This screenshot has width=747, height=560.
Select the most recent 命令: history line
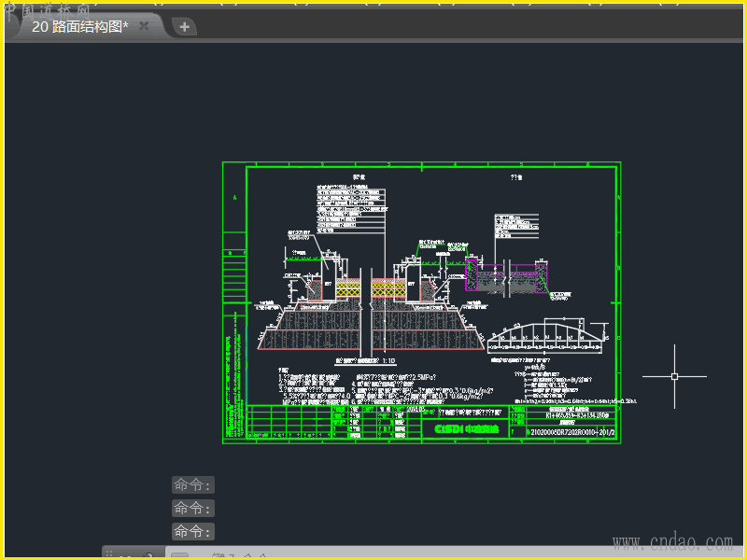point(192,532)
